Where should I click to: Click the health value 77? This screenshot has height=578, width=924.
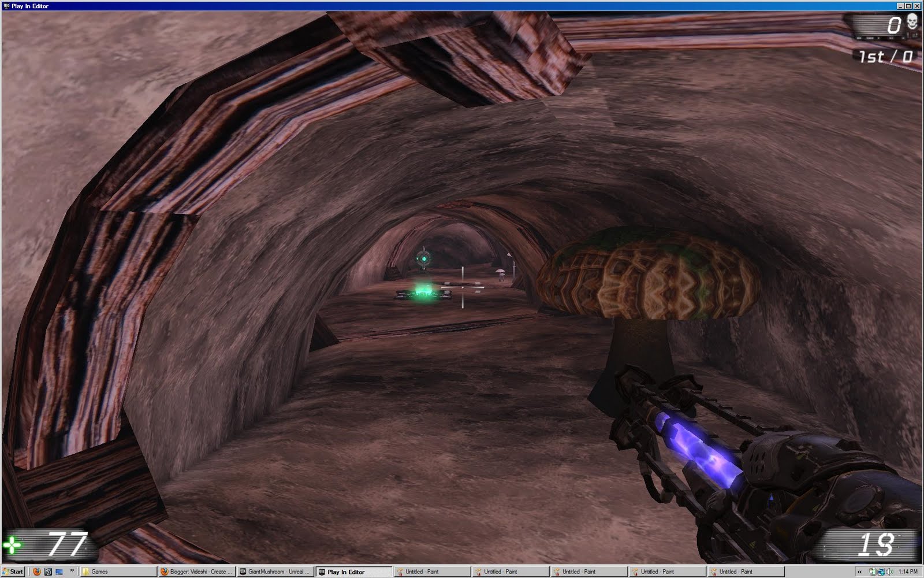tap(68, 544)
